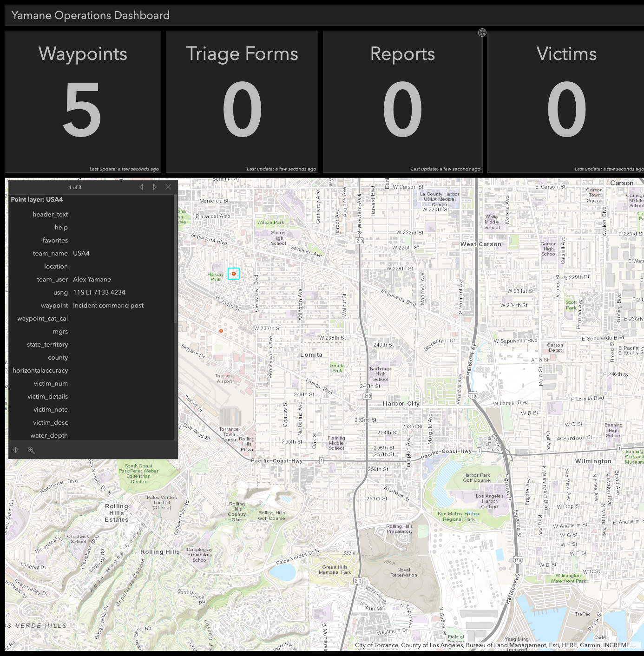Click the Lomita city label on map
Screen dimensions: 644x656
[311, 354]
